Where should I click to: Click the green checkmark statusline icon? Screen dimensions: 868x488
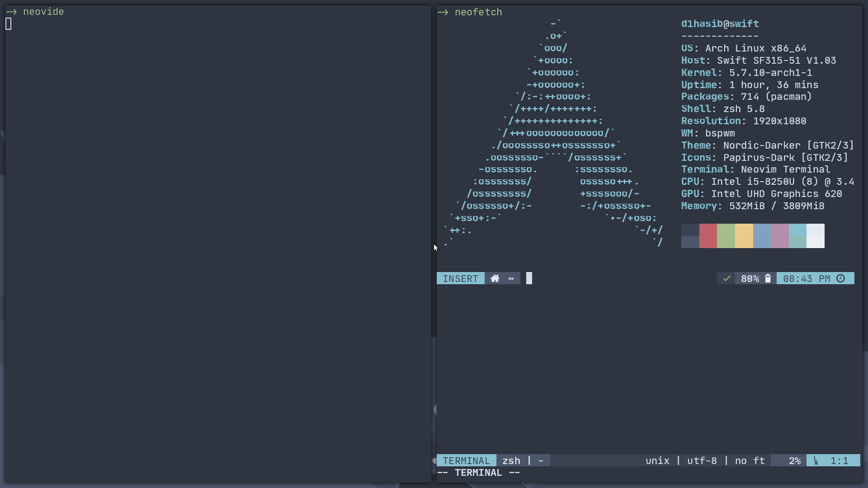tap(726, 278)
